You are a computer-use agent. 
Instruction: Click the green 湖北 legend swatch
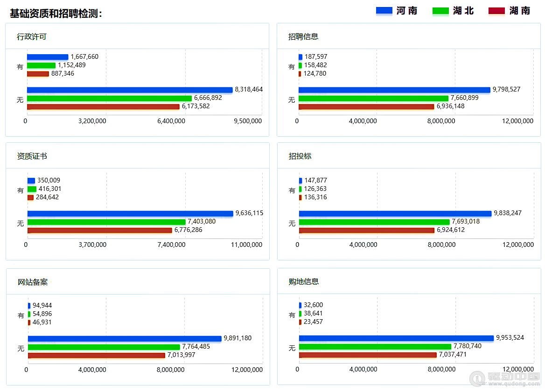click(440, 11)
